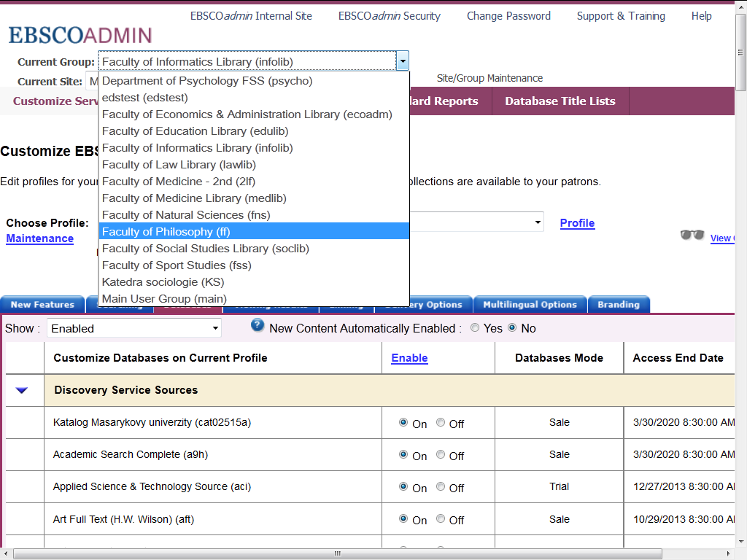
Task: Select Faculty of Natural Sciences (fns)
Action: pos(254,215)
